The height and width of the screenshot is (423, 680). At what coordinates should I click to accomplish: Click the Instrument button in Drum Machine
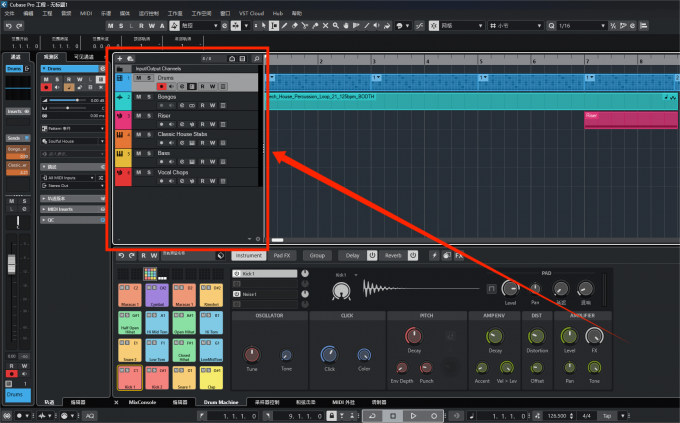(x=248, y=256)
